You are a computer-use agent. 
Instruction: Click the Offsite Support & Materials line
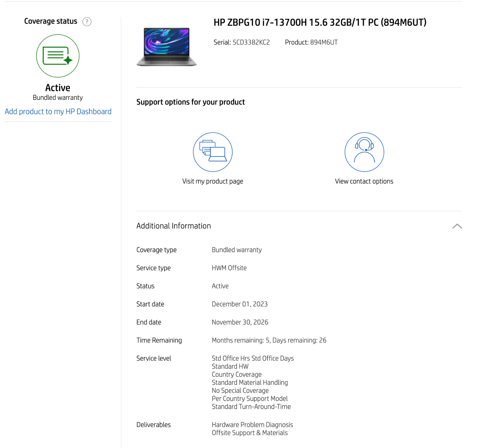click(x=250, y=433)
